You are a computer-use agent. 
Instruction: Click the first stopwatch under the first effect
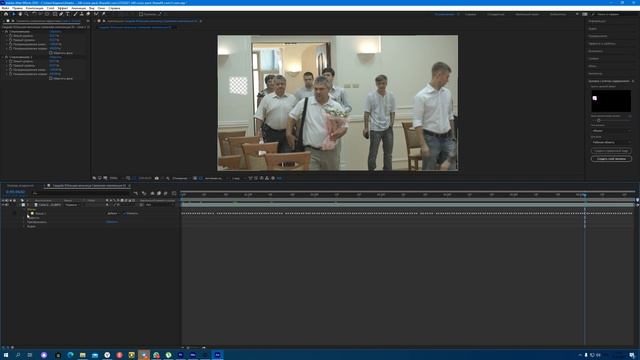(x=11, y=36)
